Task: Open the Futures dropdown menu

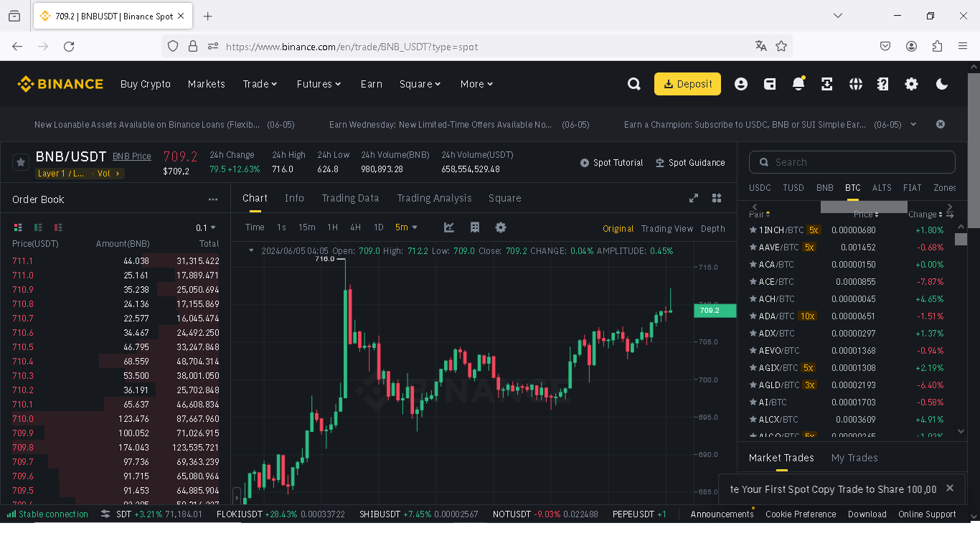Action: click(x=319, y=84)
